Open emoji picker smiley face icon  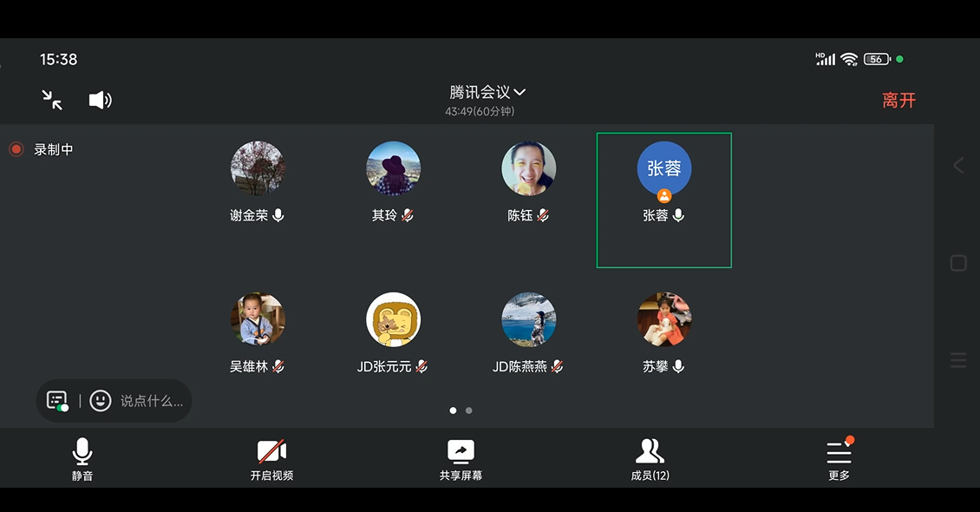(101, 401)
